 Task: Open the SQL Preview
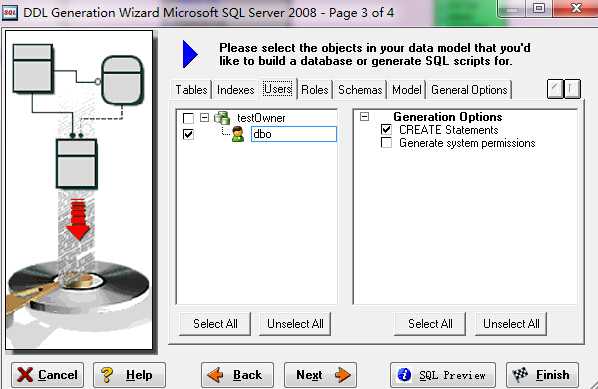(443, 375)
